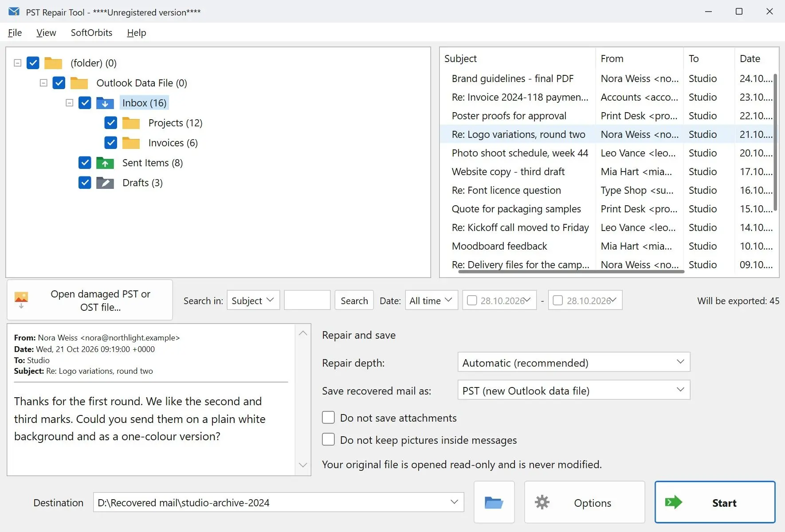The height and width of the screenshot is (532, 785).
Task: Open the 'Save recovered mail as' dropdown
Action: pos(574,390)
